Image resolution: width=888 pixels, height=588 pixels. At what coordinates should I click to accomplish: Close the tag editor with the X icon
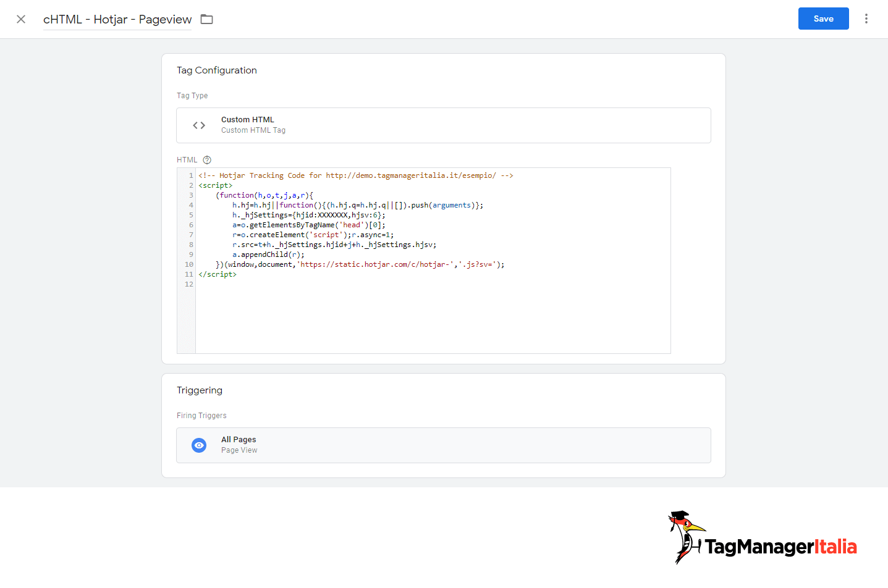pyautogui.click(x=21, y=19)
